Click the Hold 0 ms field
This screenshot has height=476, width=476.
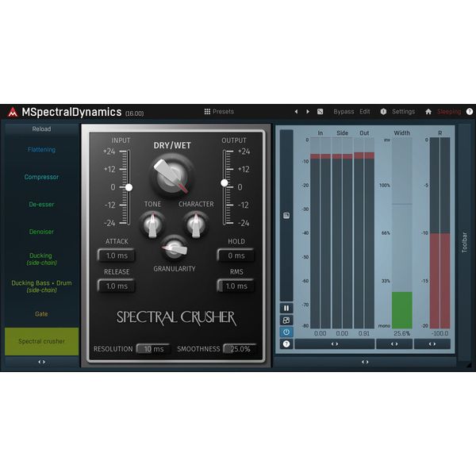[236, 255]
